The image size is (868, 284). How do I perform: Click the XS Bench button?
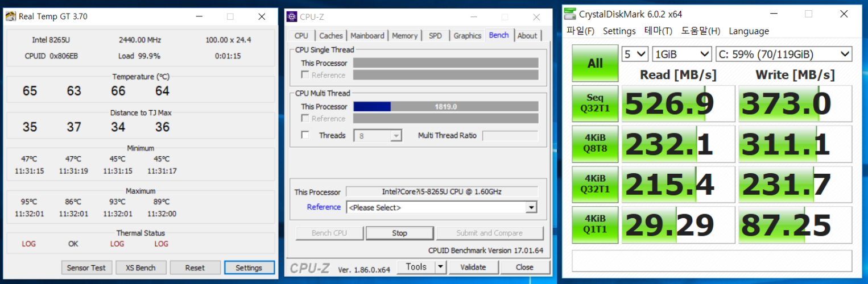pos(141,268)
